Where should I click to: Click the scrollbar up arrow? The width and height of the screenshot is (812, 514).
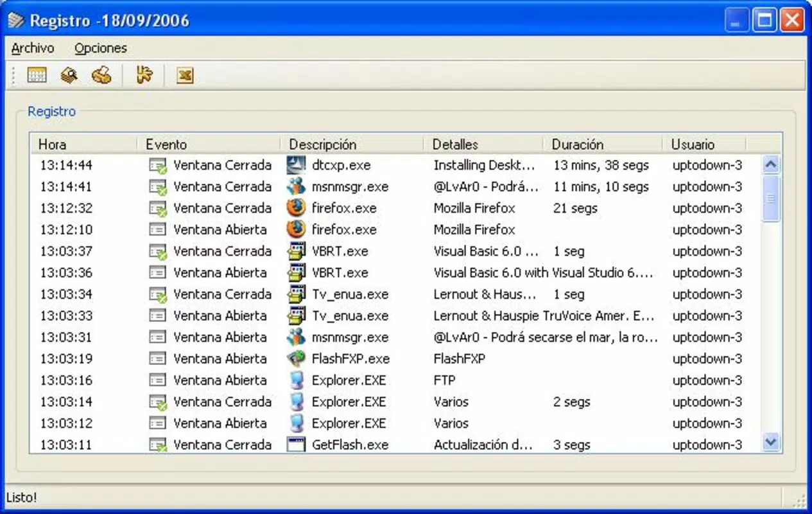point(772,164)
